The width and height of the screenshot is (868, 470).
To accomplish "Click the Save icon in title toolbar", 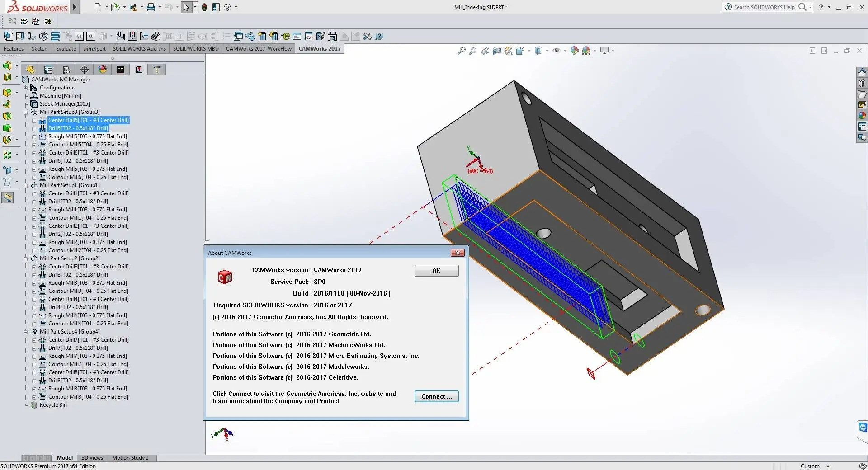I will (133, 7).
